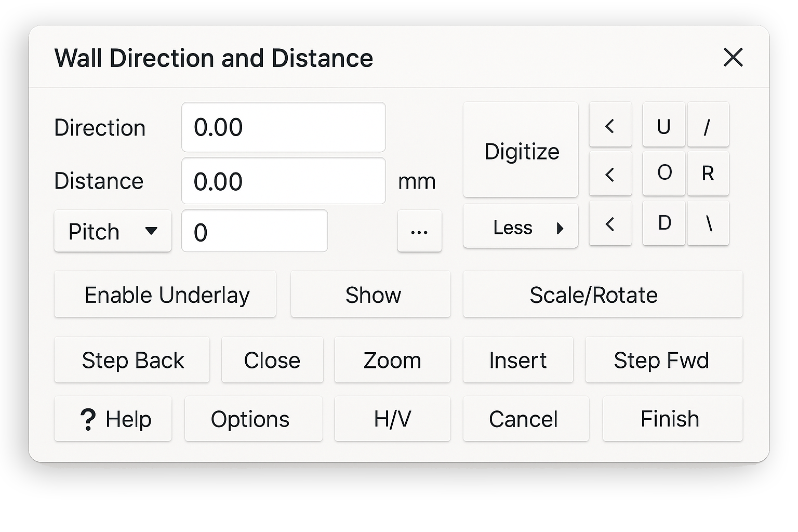Click the Digitize button
798x532 pixels.
(521, 151)
